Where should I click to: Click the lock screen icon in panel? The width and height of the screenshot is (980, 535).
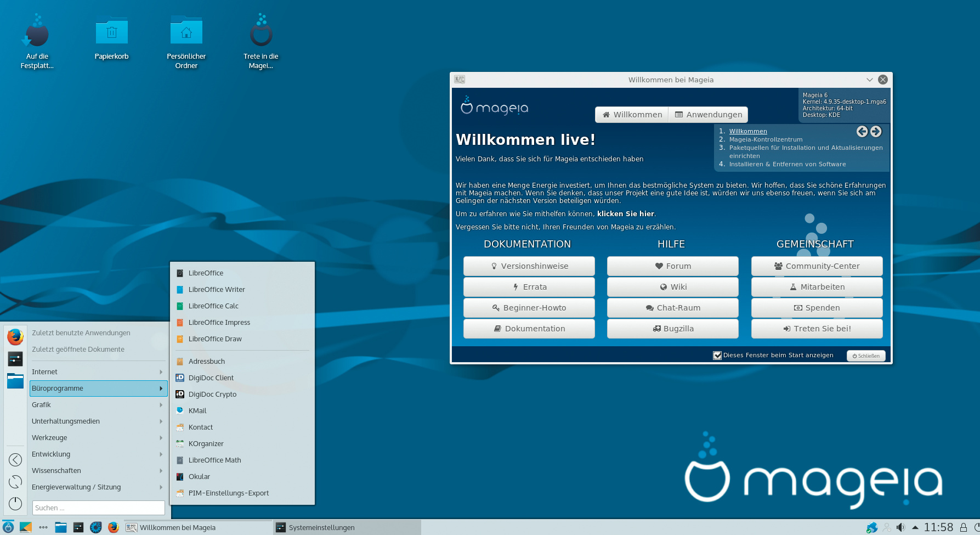coord(963,527)
